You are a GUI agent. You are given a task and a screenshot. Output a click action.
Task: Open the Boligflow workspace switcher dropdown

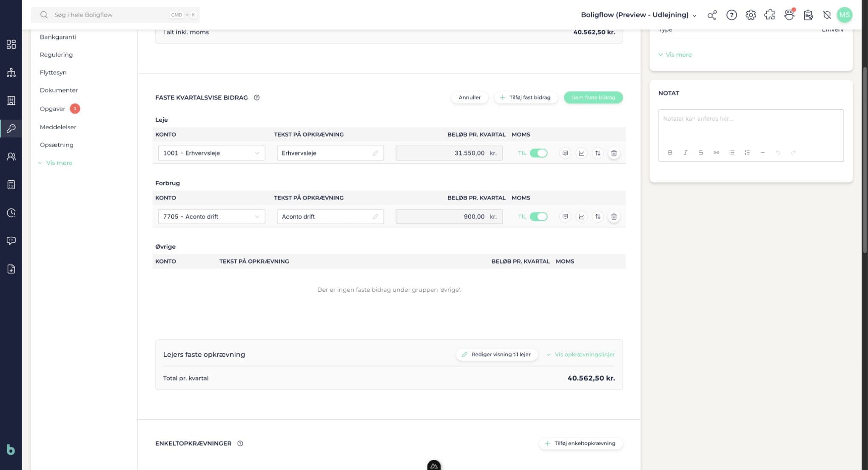click(x=639, y=15)
